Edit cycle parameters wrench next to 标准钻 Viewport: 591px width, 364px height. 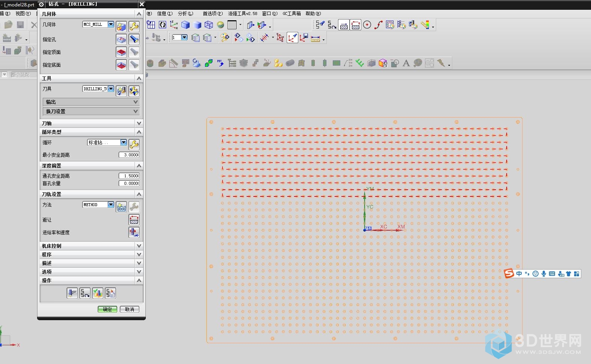point(134,144)
